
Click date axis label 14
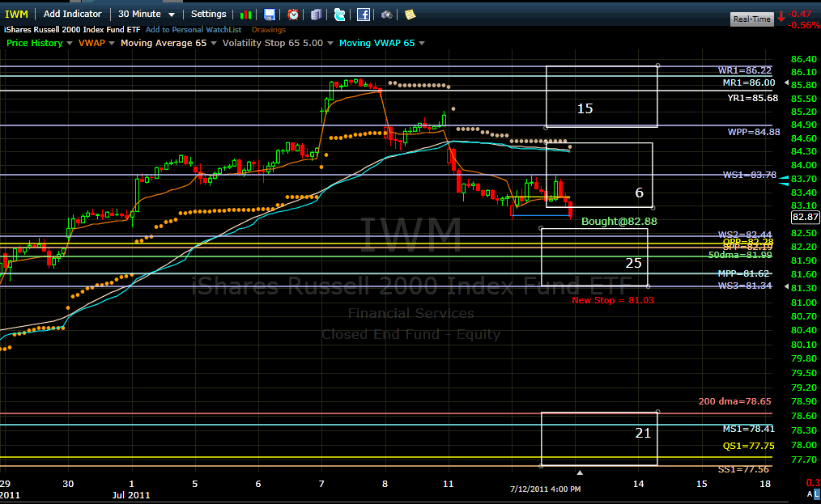tap(638, 484)
